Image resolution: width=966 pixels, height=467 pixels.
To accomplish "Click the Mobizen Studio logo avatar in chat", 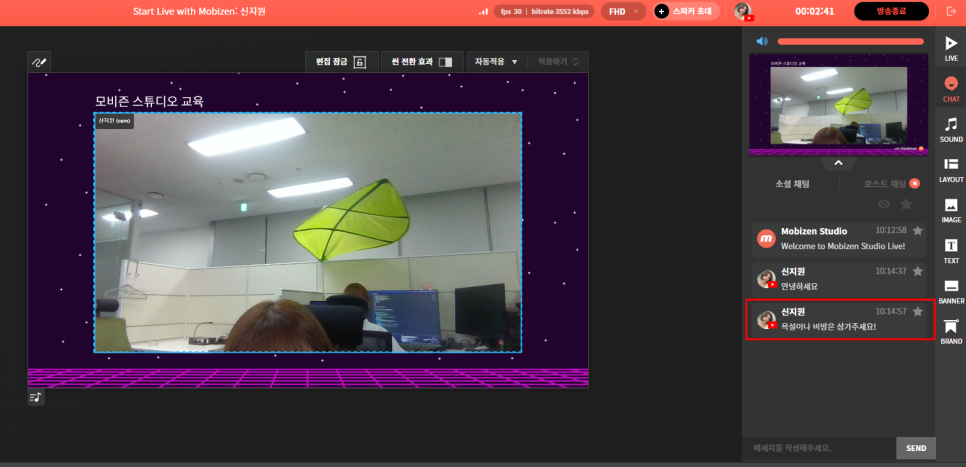I will coord(766,238).
